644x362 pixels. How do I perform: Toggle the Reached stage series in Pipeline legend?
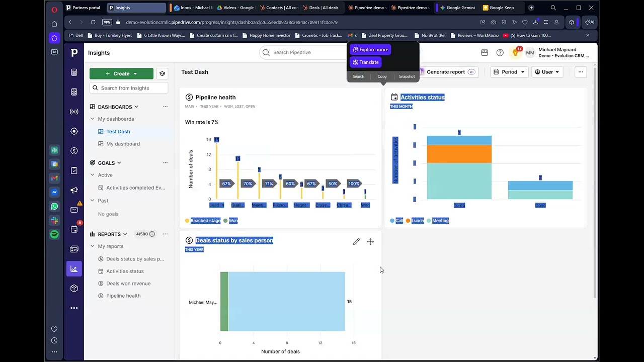203,221
